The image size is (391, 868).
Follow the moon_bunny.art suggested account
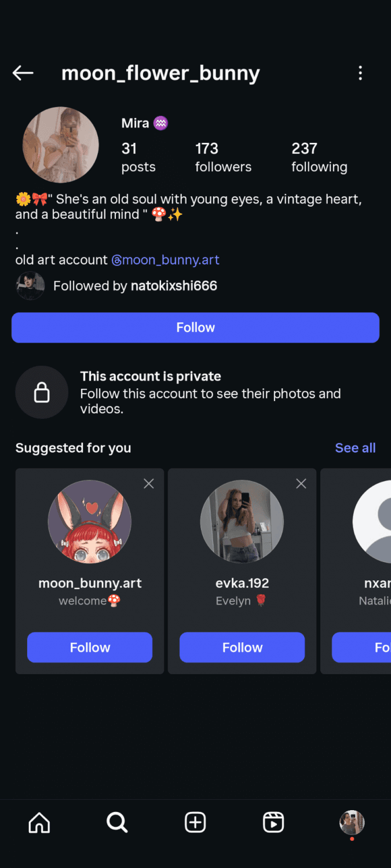[x=90, y=647]
